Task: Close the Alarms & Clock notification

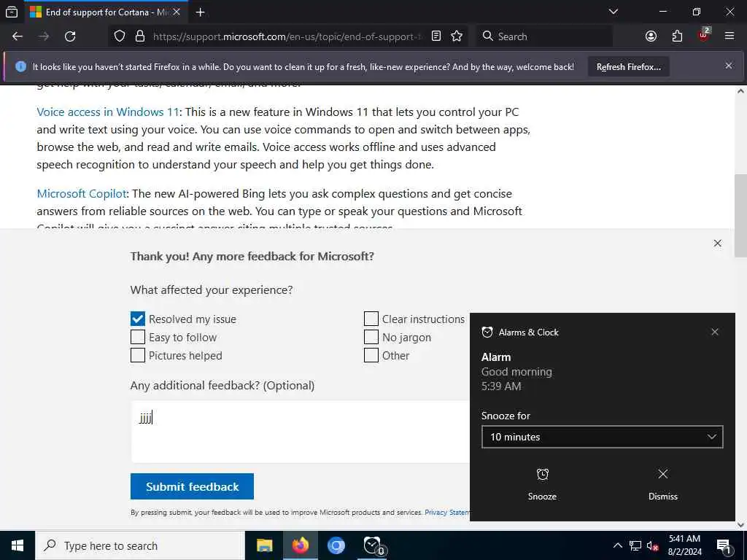Action: (715, 332)
